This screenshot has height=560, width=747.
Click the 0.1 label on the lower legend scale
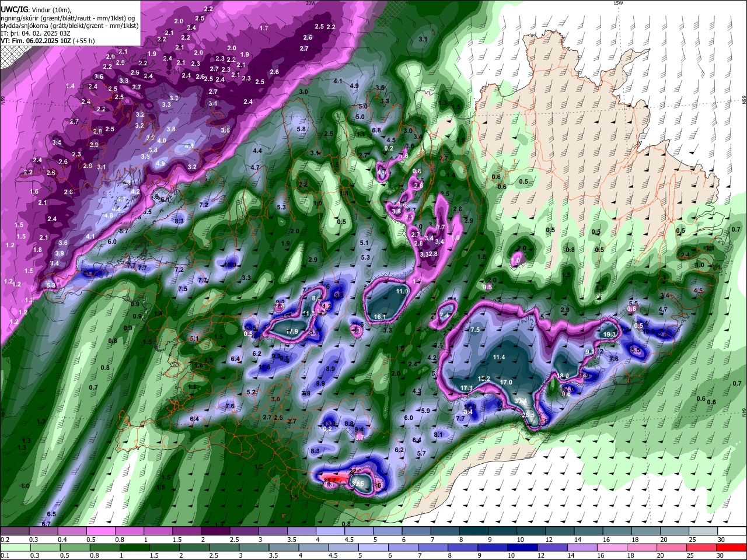pyautogui.click(x=5, y=556)
